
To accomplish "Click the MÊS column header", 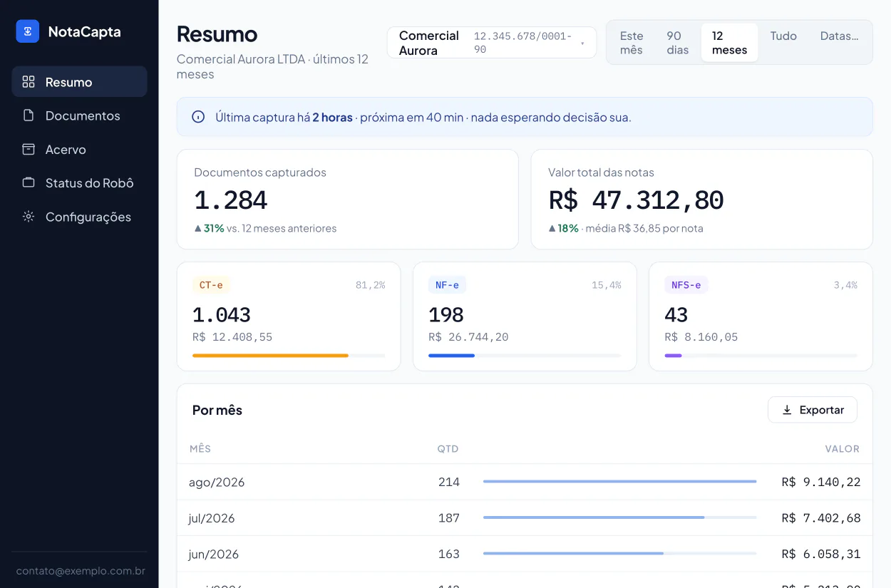I will [x=200, y=449].
